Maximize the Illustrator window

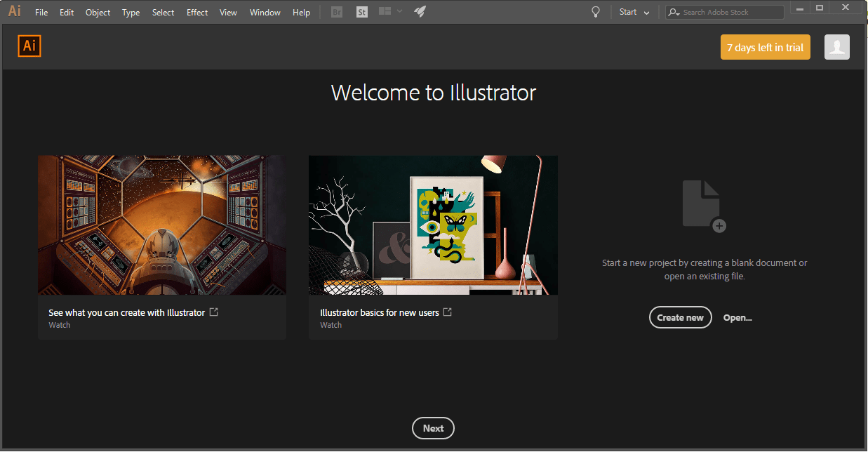820,7
